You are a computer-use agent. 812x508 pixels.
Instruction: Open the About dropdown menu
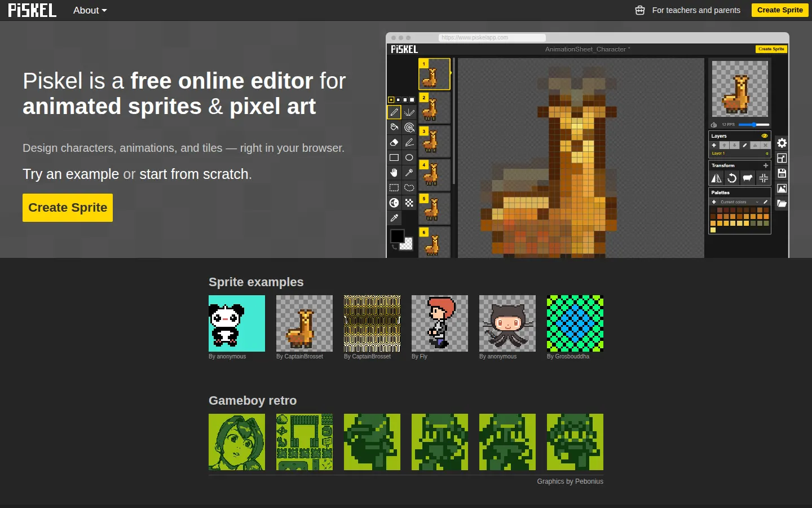pyautogui.click(x=90, y=10)
